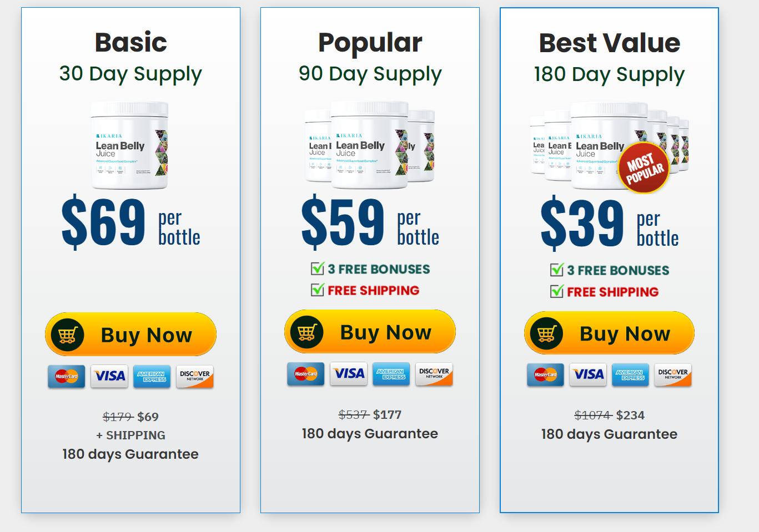Click the Free Shipping checkmark in Popular
This screenshot has width=759, height=532.
[x=318, y=290]
